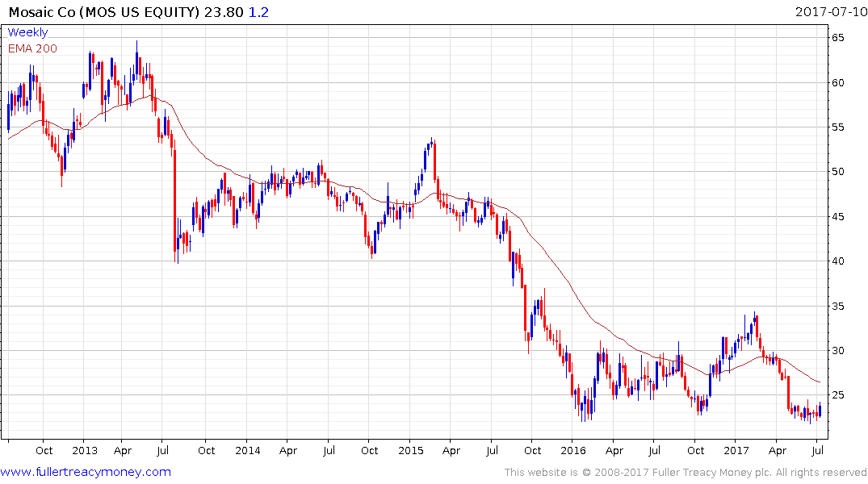868x484 pixels.
Task: Click the 25 price axis label
Action: pos(837,395)
